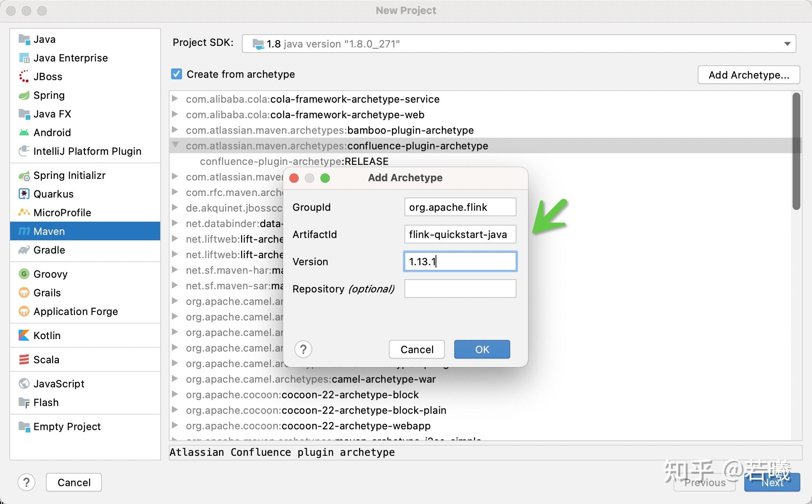Image resolution: width=812 pixels, height=504 pixels.
Task: Click the Spring leaf icon in sidebar
Action: 24,95
